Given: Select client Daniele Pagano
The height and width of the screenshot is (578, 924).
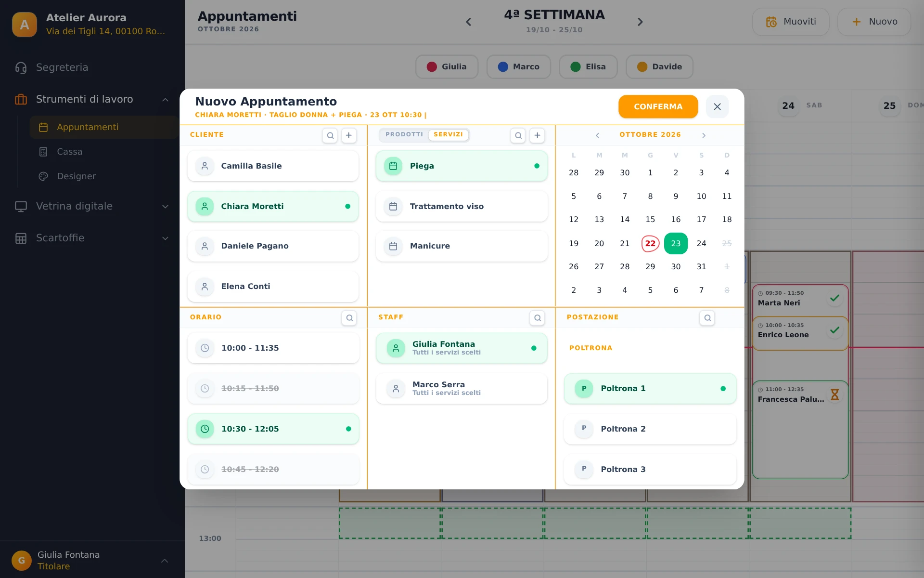Looking at the screenshot, I should [273, 246].
